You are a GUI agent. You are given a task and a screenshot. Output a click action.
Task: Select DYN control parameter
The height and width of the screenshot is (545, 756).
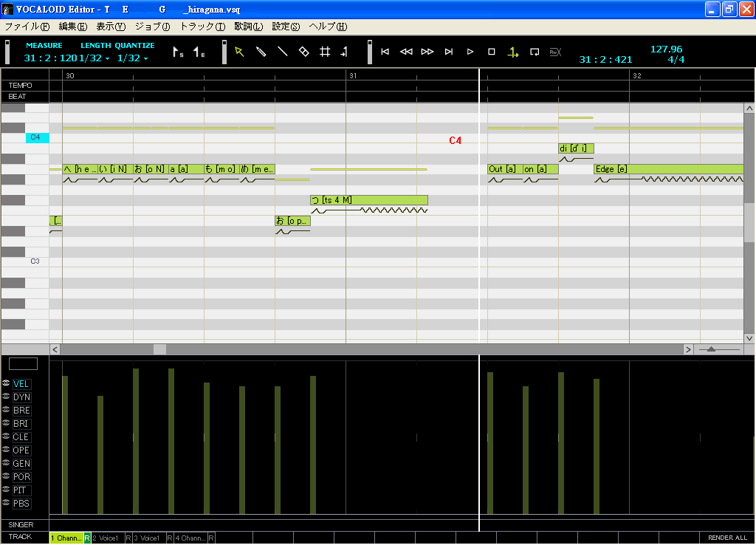point(21,397)
